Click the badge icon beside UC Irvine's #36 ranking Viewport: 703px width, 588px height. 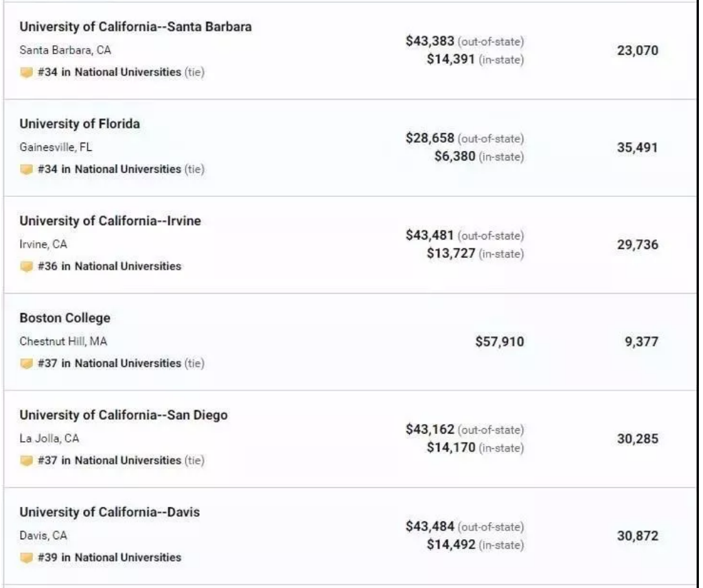(27, 267)
